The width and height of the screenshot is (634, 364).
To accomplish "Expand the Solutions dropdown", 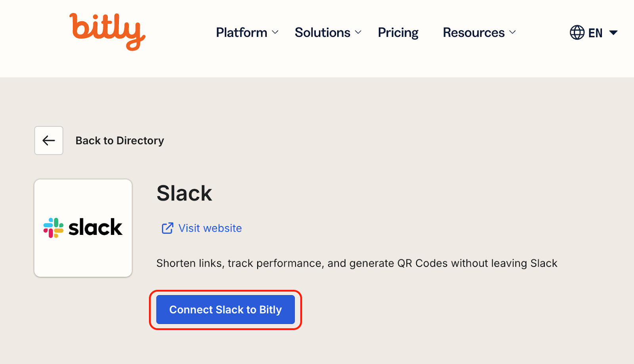I will [322, 32].
